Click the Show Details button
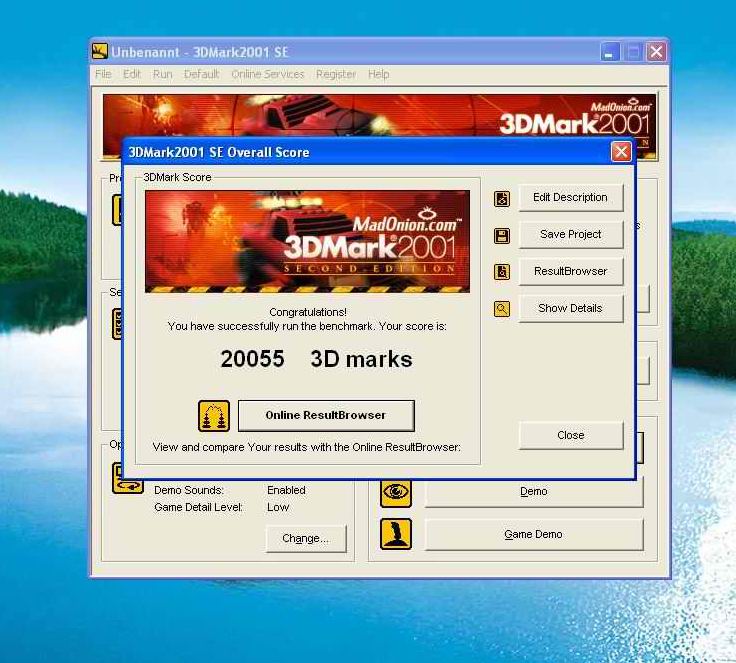736x663 pixels. (x=571, y=308)
